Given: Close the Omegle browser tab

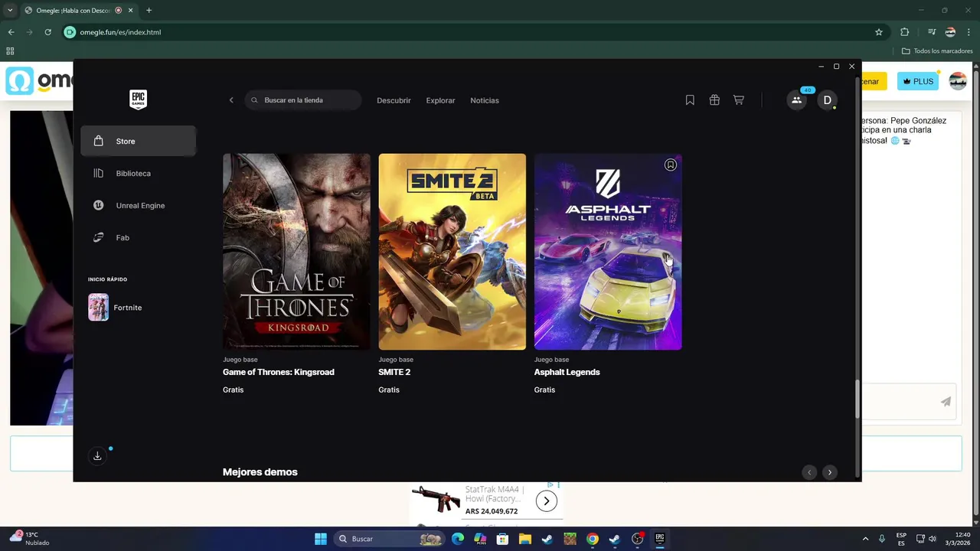Looking at the screenshot, I should tap(130, 10).
